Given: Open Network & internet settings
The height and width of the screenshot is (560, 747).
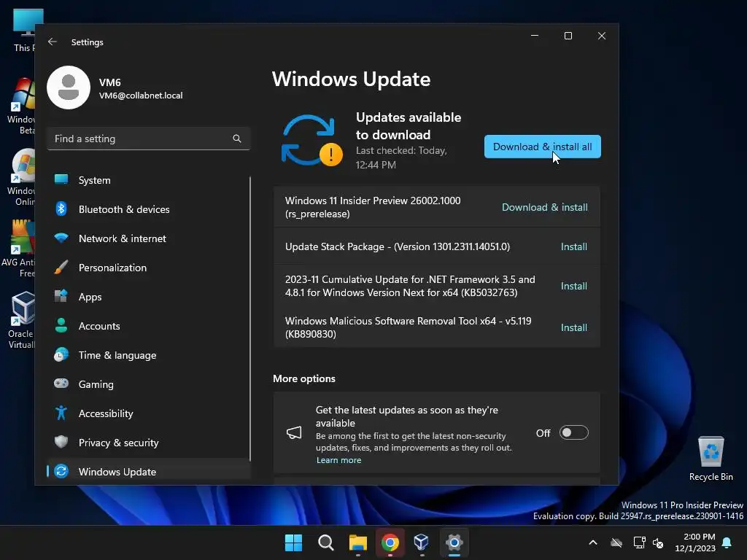Looking at the screenshot, I should pos(148,238).
